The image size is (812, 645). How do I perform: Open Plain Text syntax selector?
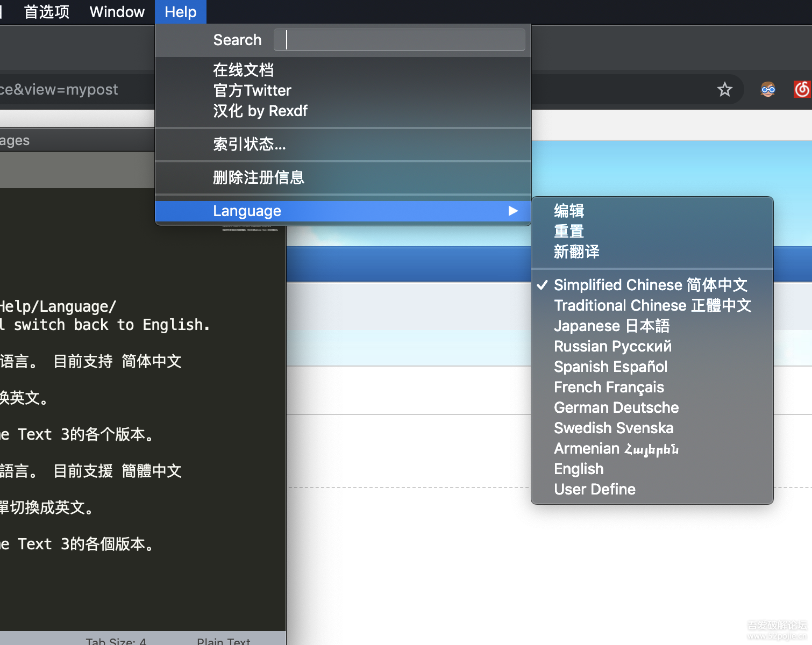pyautogui.click(x=223, y=641)
